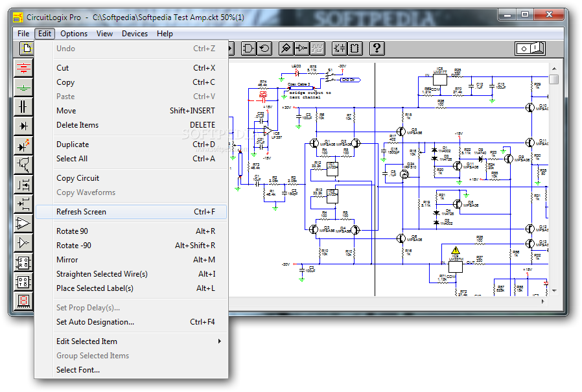The image size is (582, 392).
Task: Choose Move in the Edit menu
Action: (132, 111)
